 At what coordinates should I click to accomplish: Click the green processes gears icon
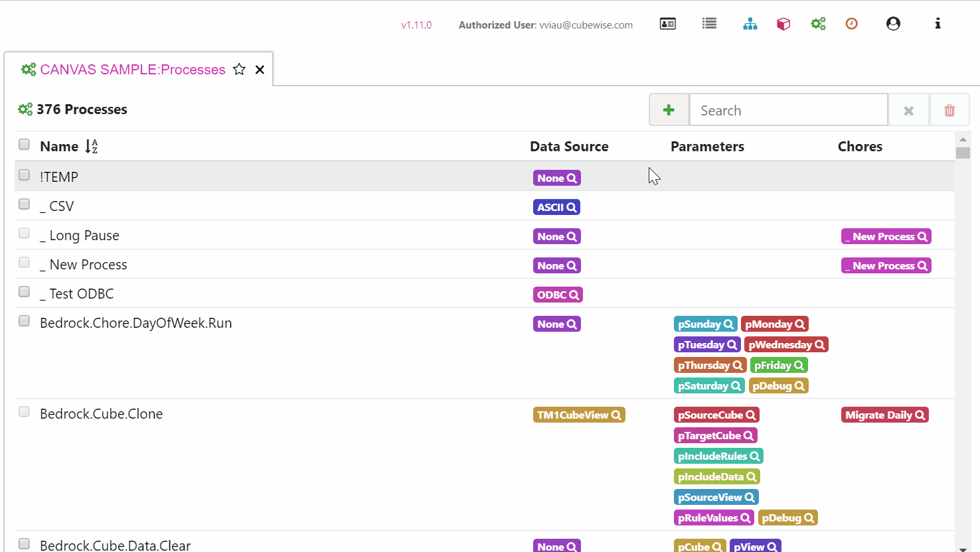[818, 24]
